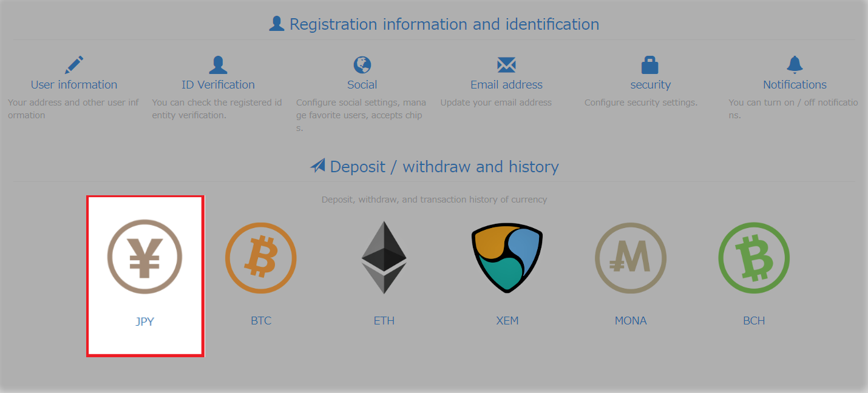Open the person ID Verification icon
The image size is (868, 393).
(218, 64)
